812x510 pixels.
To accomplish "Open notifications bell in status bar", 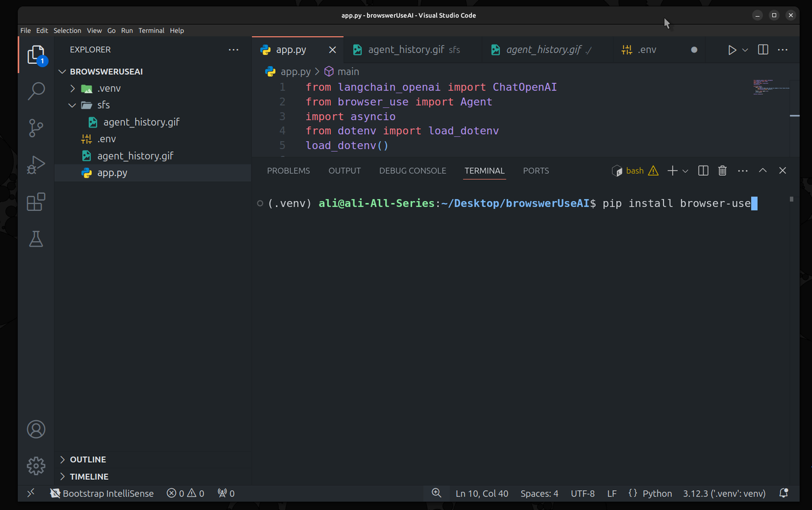I will (784, 493).
